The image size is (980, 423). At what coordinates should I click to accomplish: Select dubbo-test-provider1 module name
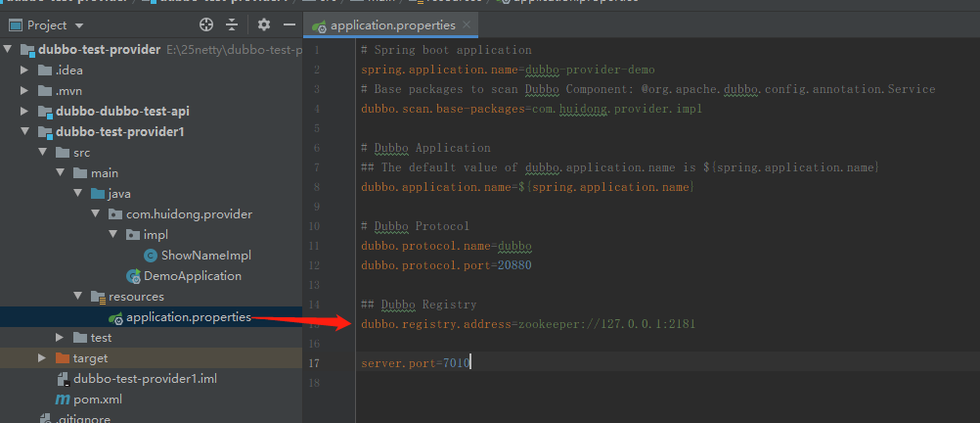click(120, 132)
